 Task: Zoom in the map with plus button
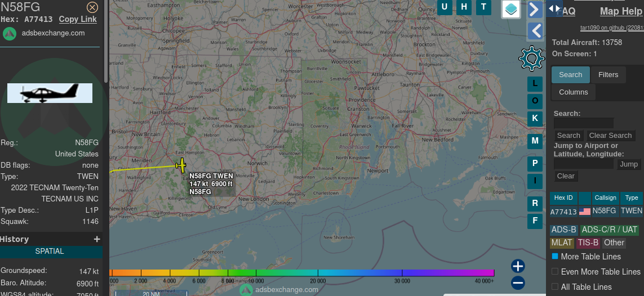pos(518,266)
